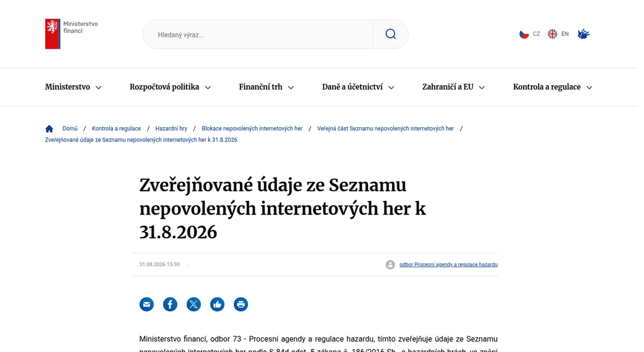Click the magnifier search button
Screen dimensions: 644x352
[x=391, y=34]
